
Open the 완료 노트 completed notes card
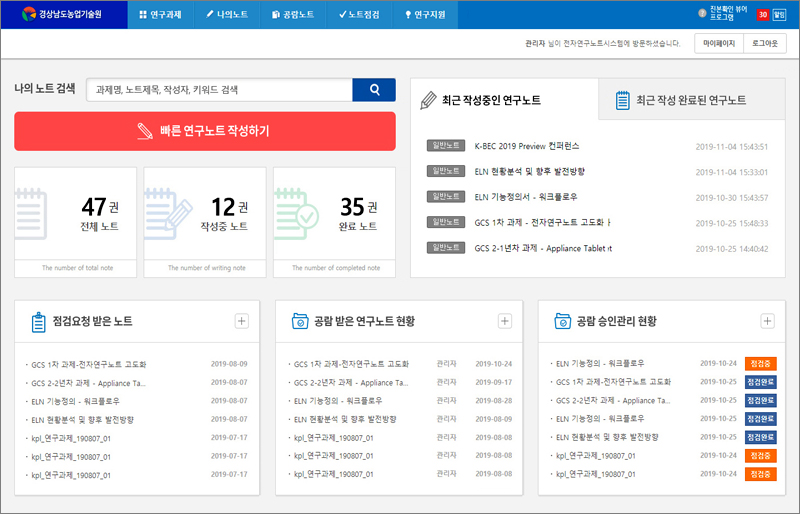tap(334, 221)
